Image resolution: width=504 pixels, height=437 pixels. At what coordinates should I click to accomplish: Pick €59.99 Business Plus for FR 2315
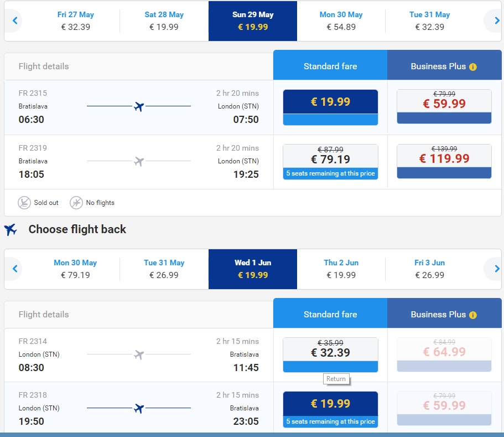coord(444,106)
